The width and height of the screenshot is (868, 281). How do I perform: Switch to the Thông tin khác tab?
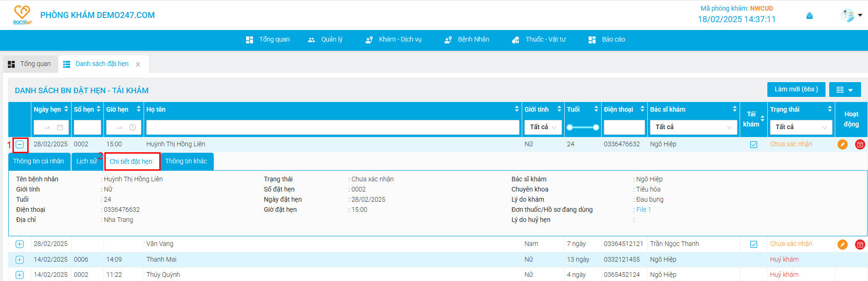point(187,161)
